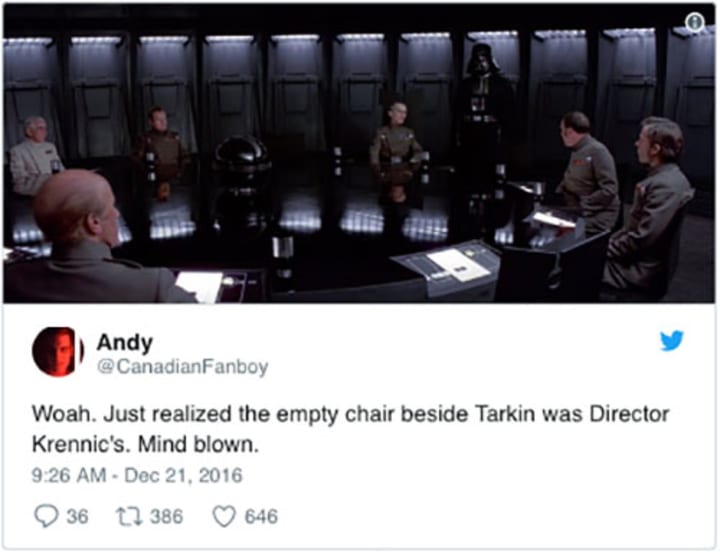The image size is (720, 552).
Task: Open Twitter via the blue bird logo
Action: point(672,340)
